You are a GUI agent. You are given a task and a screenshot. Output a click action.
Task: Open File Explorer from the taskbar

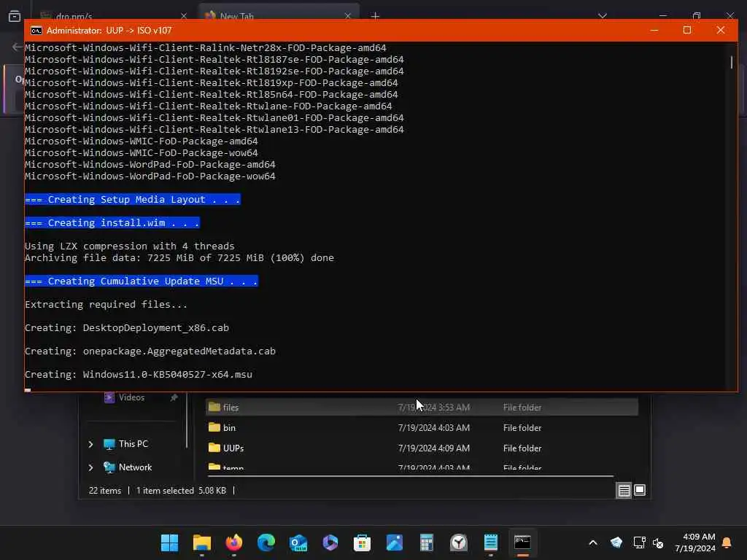coord(202,542)
